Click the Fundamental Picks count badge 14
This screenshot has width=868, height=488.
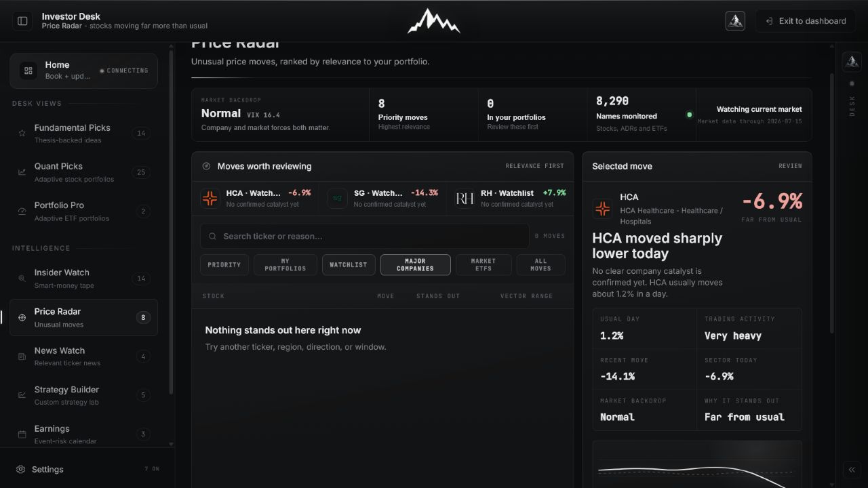pos(141,134)
